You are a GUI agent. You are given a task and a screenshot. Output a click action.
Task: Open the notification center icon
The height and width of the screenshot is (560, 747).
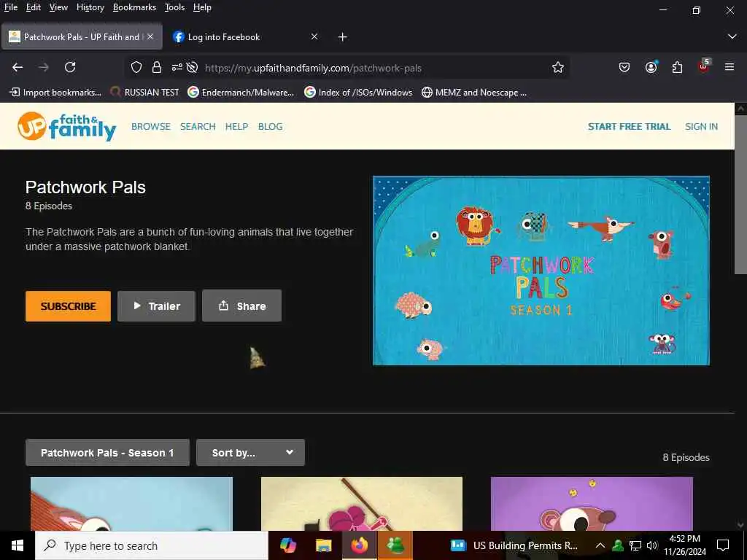(x=723, y=545)
